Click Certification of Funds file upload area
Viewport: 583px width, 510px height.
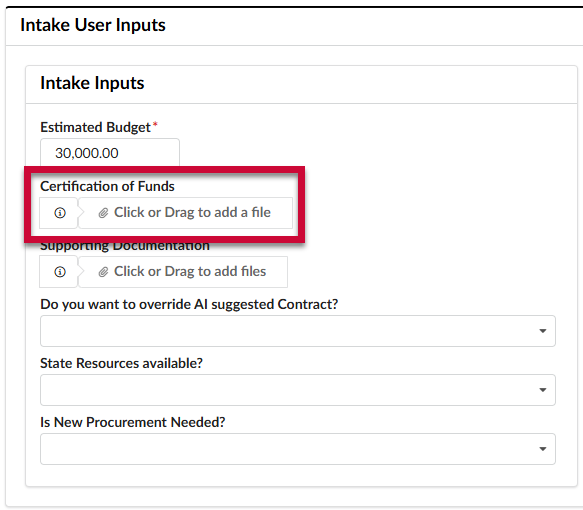pyautogui.click(x=185, y=213)
